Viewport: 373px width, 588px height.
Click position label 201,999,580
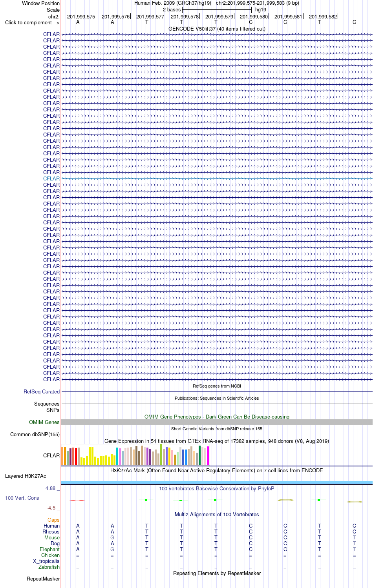tap(254, 16)
